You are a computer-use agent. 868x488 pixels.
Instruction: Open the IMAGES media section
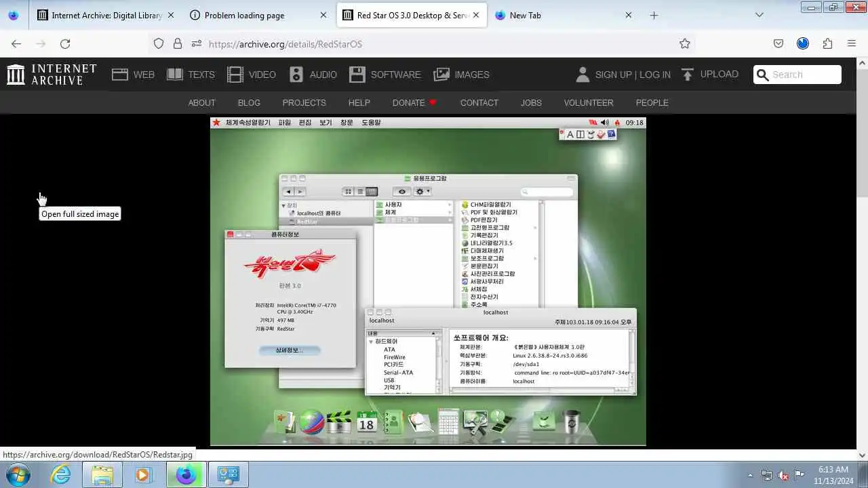coord(462,75)
